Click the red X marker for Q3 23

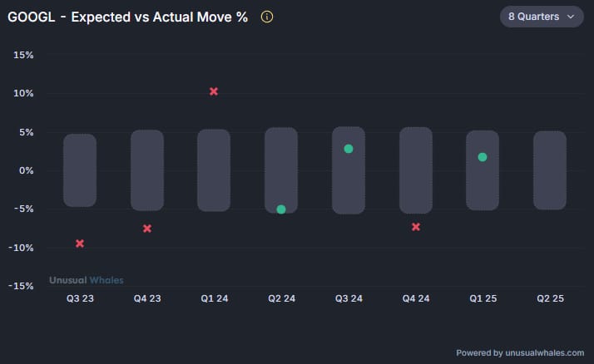(x=80, y=243)
